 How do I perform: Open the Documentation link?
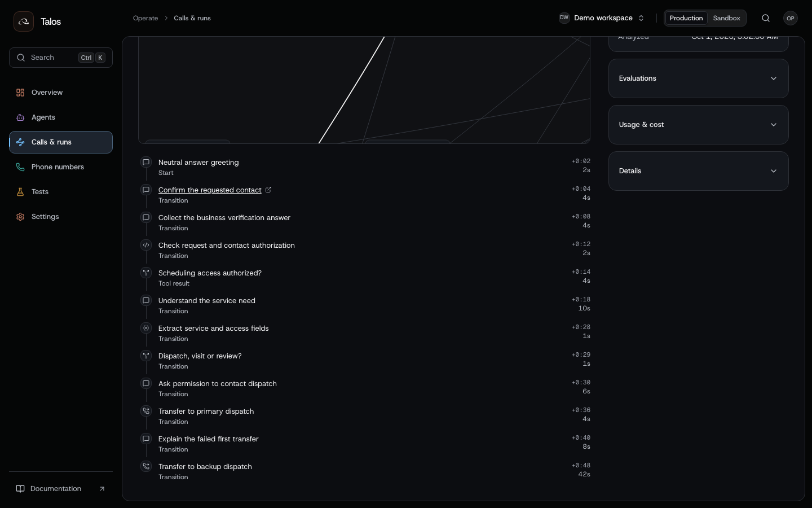[61, 489]
